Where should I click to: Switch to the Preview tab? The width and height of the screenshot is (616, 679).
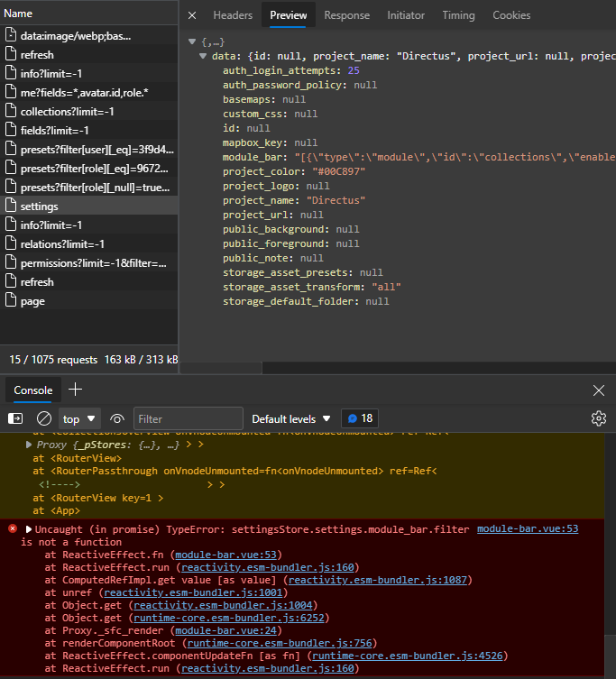(x=288, y=15)
